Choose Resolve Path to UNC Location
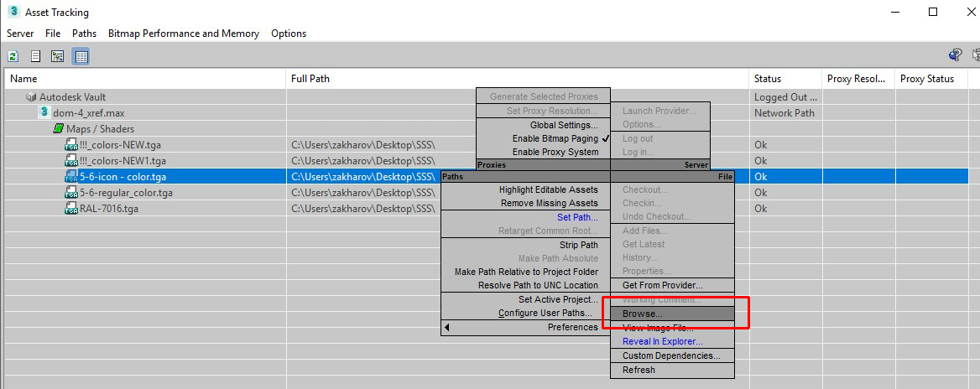 click(x=538, y=285)
